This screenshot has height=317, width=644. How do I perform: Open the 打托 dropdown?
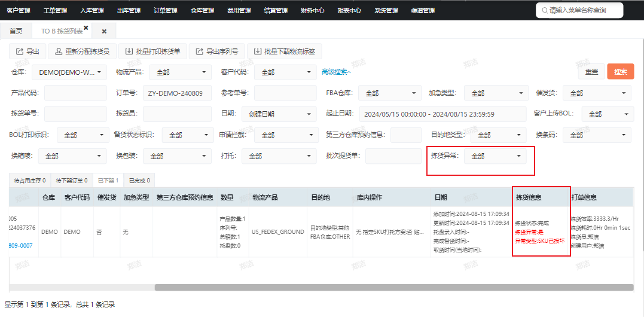(x=279, y=156)
